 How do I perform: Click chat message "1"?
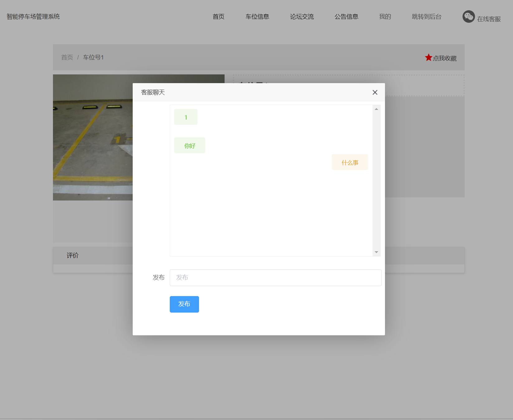(186, 117)
